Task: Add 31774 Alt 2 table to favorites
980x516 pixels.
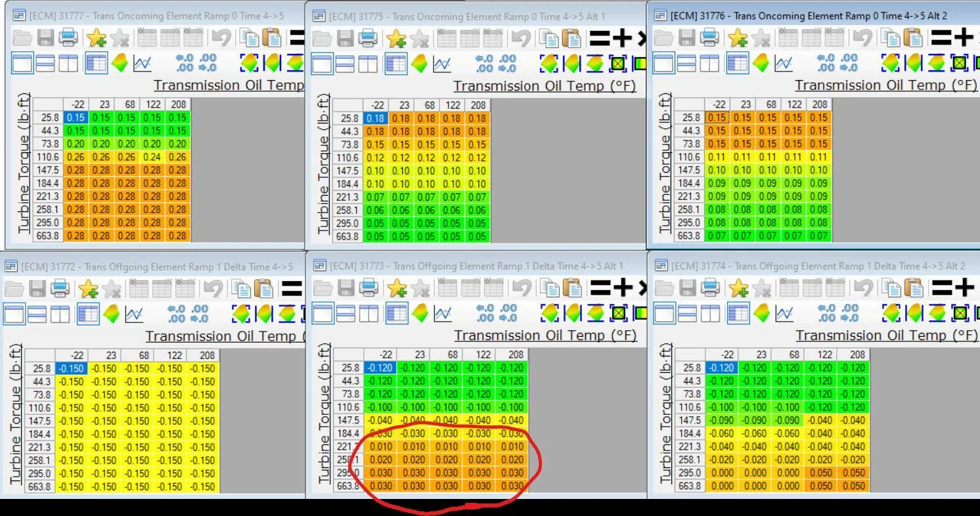Action: coord(739,287)
